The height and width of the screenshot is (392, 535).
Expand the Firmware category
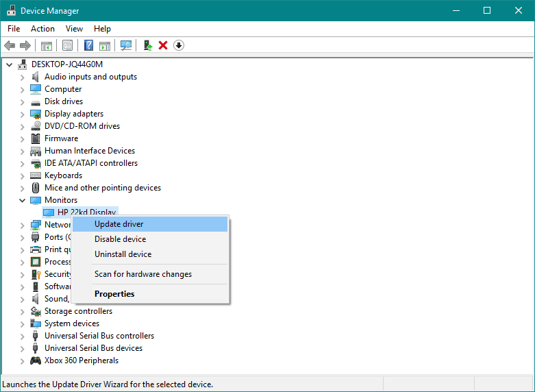(x=22, y=139)
